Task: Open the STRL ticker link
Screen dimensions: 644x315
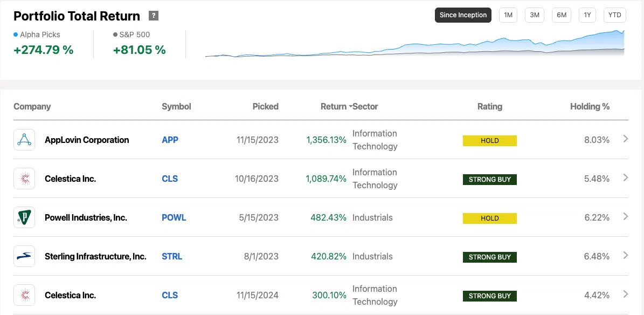Action: (172, 256)
